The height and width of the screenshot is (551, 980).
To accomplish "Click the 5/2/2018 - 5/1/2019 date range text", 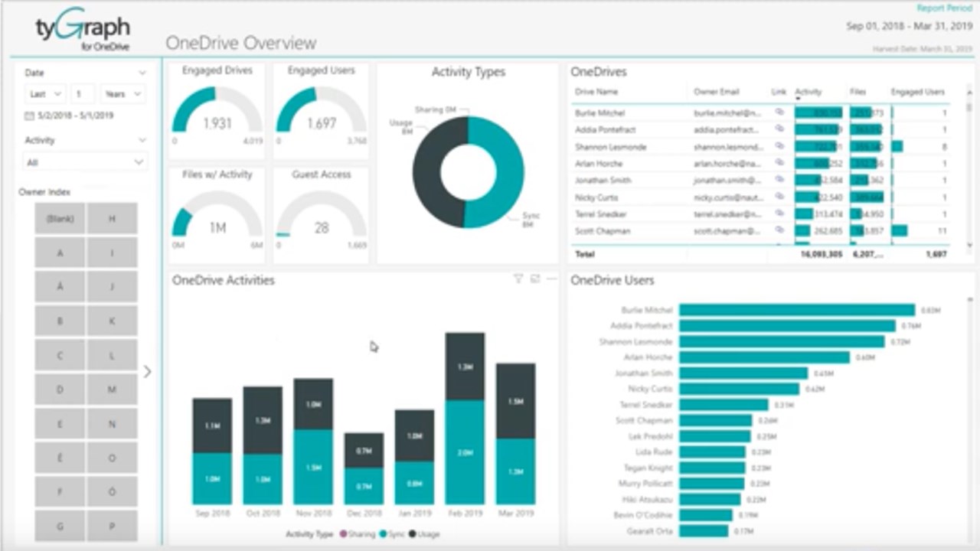I will coord(75,116).
